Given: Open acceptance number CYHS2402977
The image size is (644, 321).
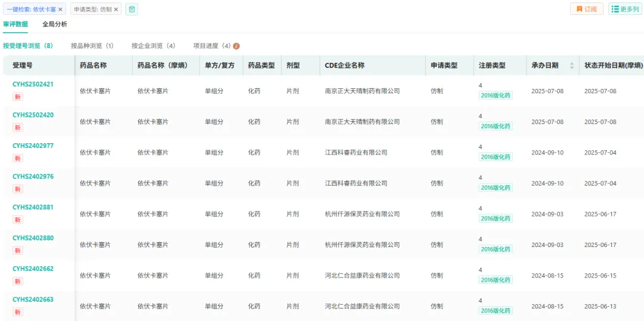Looking at the screenshot, I should 33,146.
